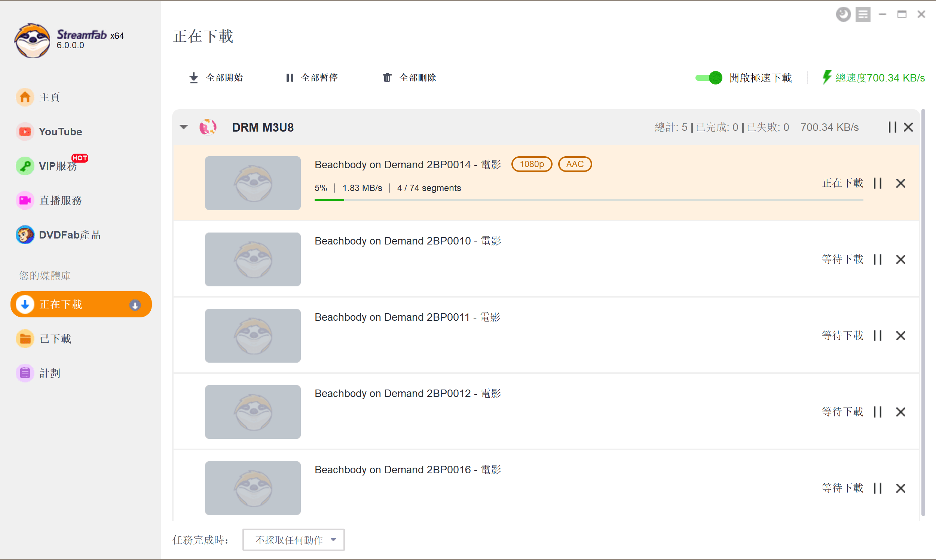This screenshot has height=560, width=936.
Task: Remove the 2BP0010 queued download
Action: (x=901, y=259)
